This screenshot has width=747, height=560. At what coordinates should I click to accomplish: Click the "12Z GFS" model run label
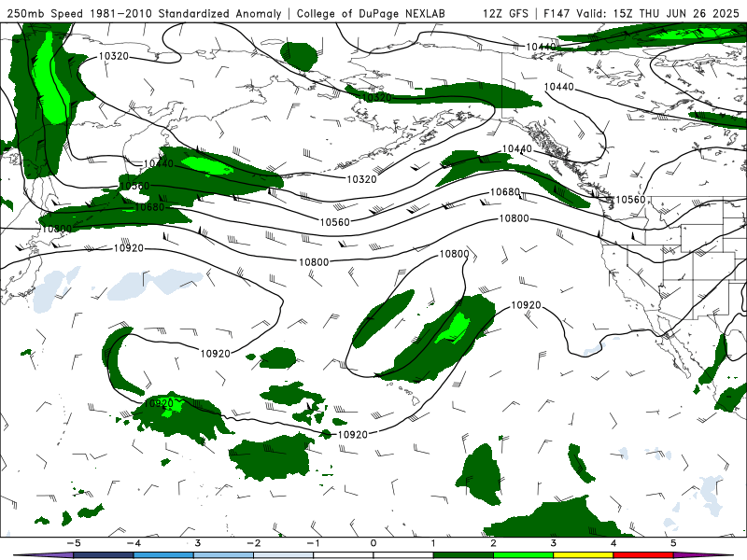click(x=505, y=13)
